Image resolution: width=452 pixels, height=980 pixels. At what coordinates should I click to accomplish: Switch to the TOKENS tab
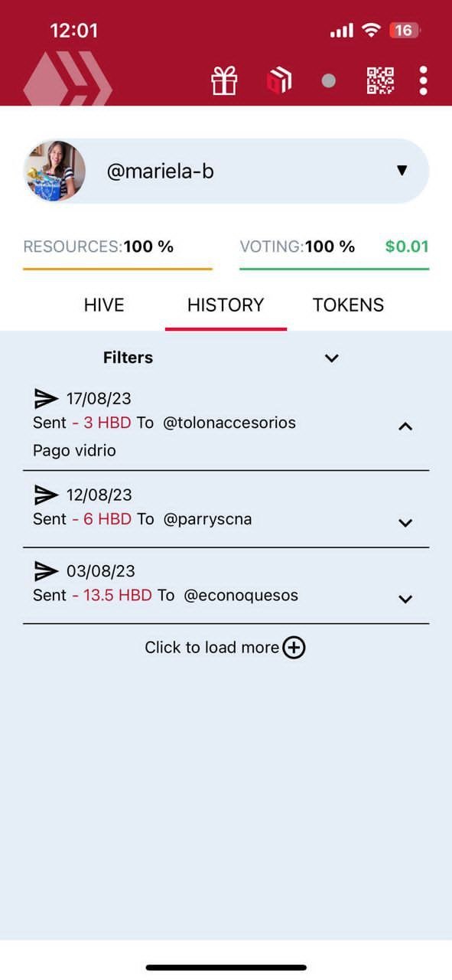(348, 305)
